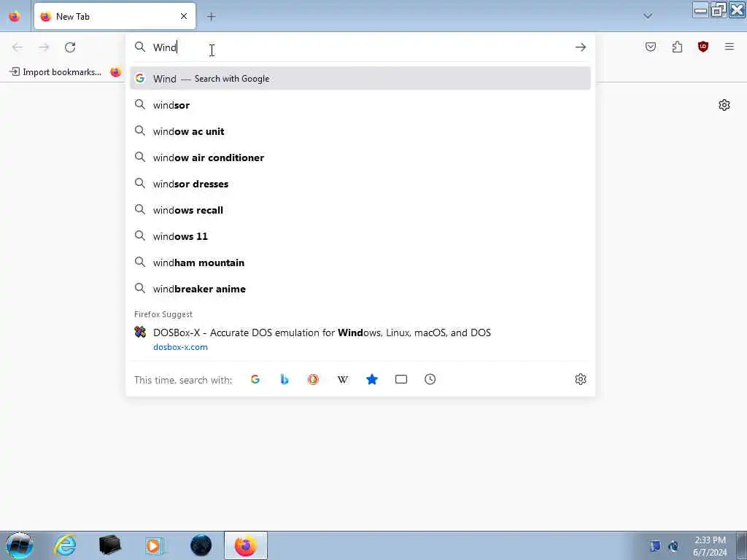Click the Go arrow in address bar
Viewport: 747px width, 560px height.
coord(580,47)
